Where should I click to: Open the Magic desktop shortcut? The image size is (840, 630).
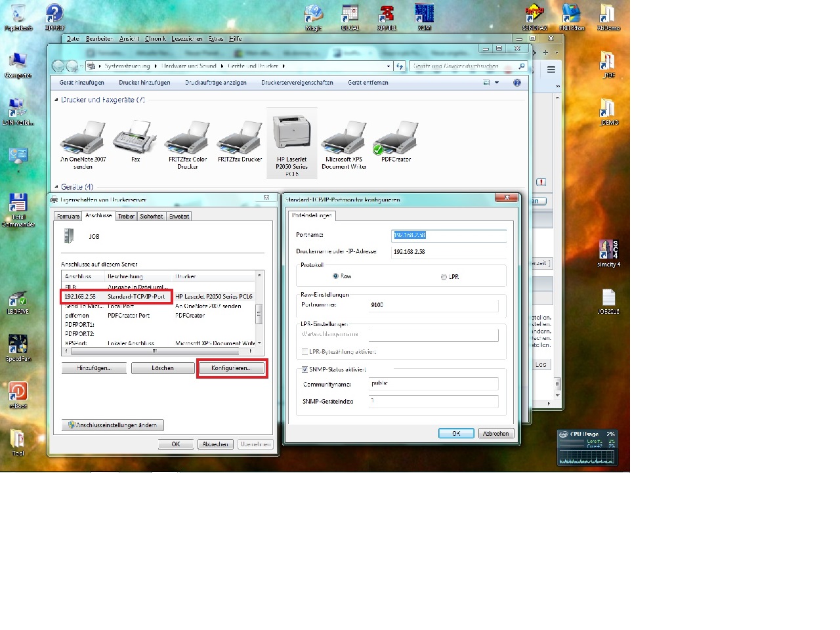[x=314, y=18]
